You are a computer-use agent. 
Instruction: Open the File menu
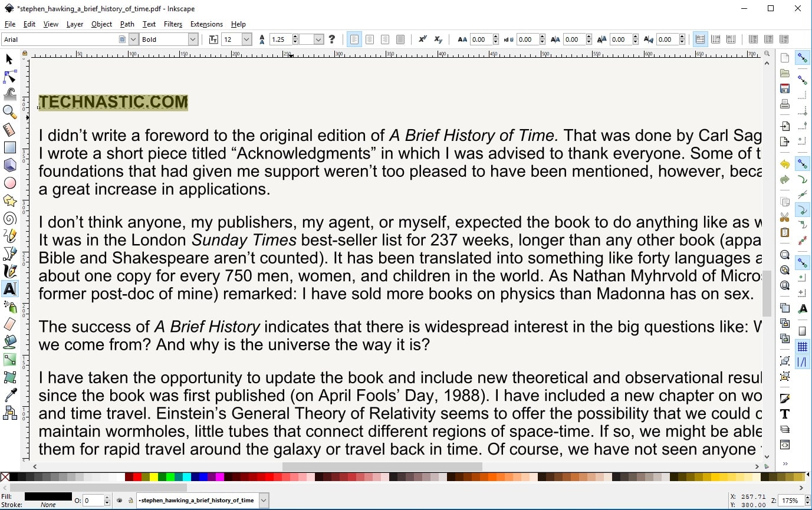coord(10,24)
